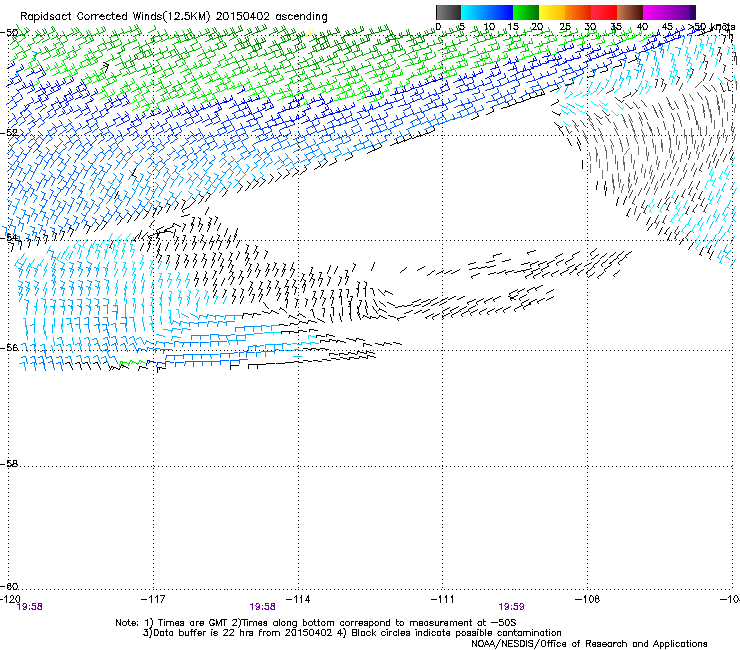This screenshot has width=740, height=650.
Task: Click the brown 35-40 knots color swatch
Action: (x=629, y=12)
